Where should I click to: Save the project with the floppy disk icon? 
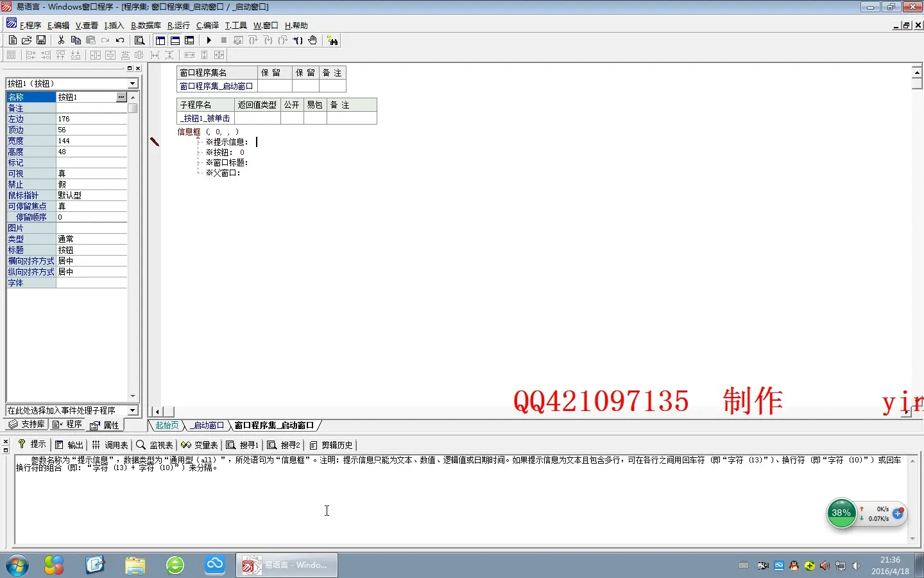pos(41,40)
